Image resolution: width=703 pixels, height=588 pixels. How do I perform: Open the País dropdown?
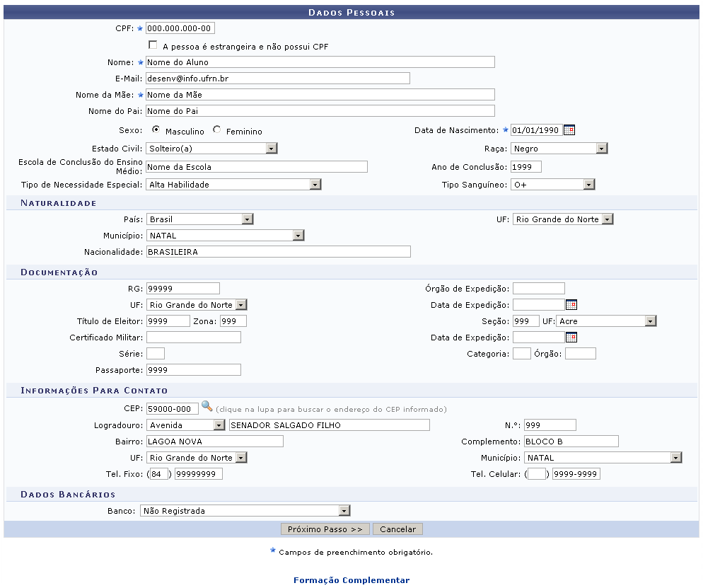(247, 219)
